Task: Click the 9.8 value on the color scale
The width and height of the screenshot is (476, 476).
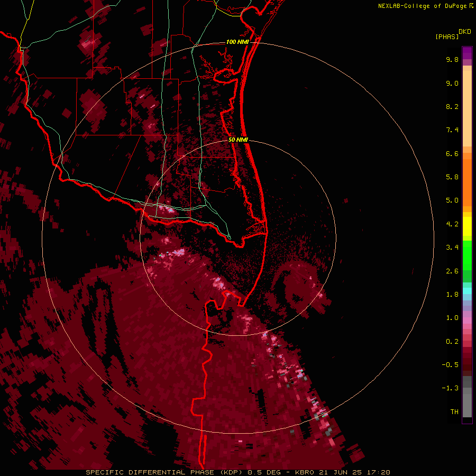Action: click(x=452, y=59)
